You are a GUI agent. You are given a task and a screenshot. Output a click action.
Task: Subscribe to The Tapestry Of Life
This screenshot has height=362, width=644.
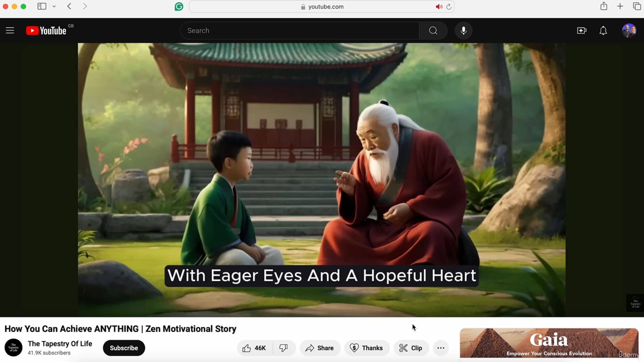click(x=124, y=348)
